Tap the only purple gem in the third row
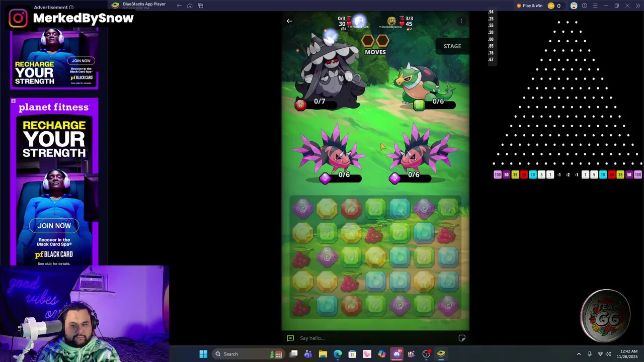 327,257
